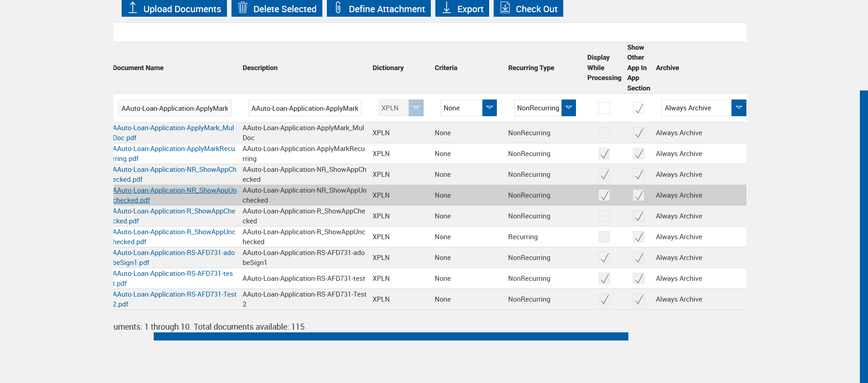
Task: Uncheck Display While Processing for ApplyMarkRecurring.pdf
Action: tap(604, 154)
